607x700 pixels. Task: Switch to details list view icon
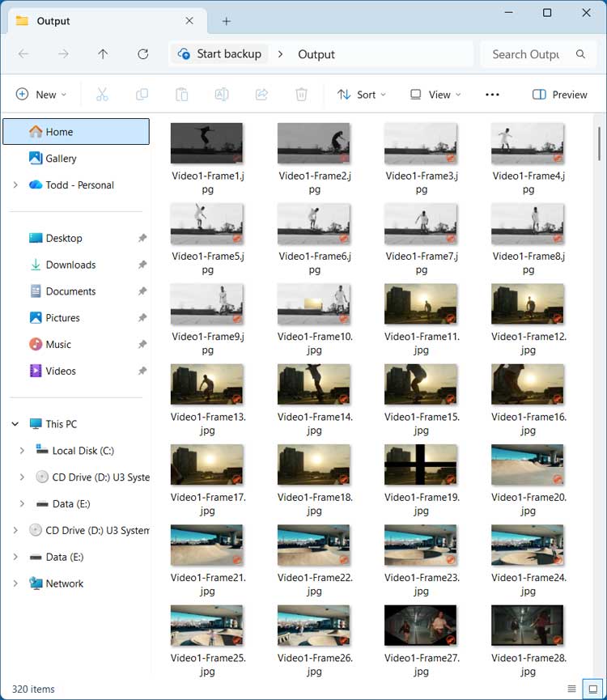click(571, 689)
